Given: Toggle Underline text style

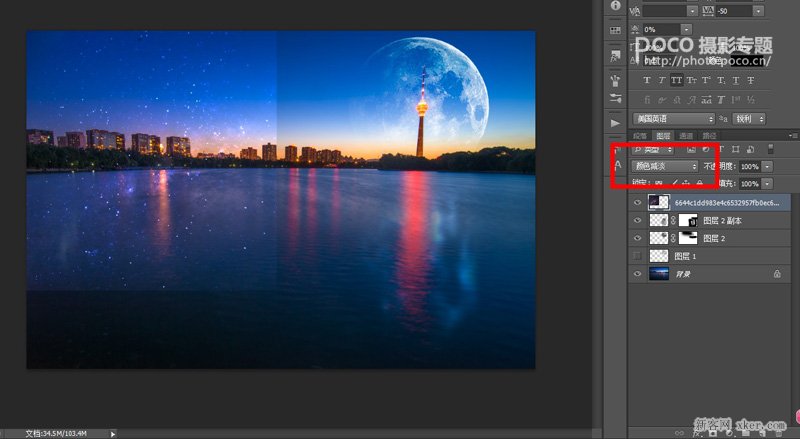Looking at the screenshot, I should (736, 80).
